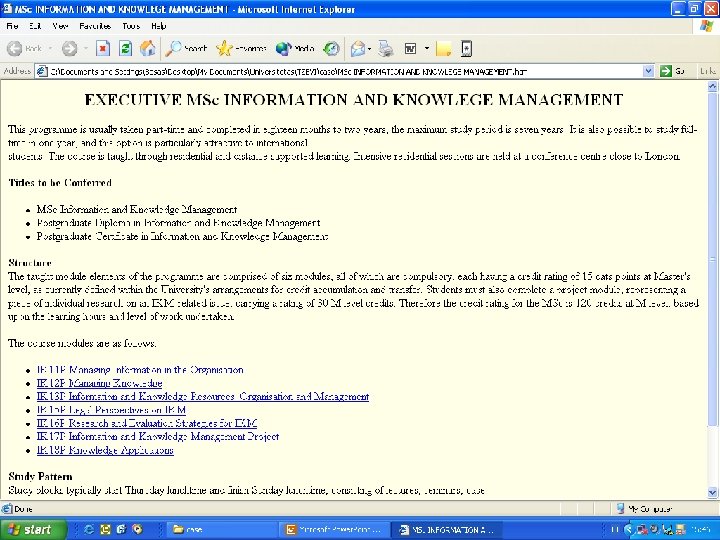Screen dimensions: 720x540
Task: Open IK15P Legal Perspectives on IKM link
Action: click(112, 410)
